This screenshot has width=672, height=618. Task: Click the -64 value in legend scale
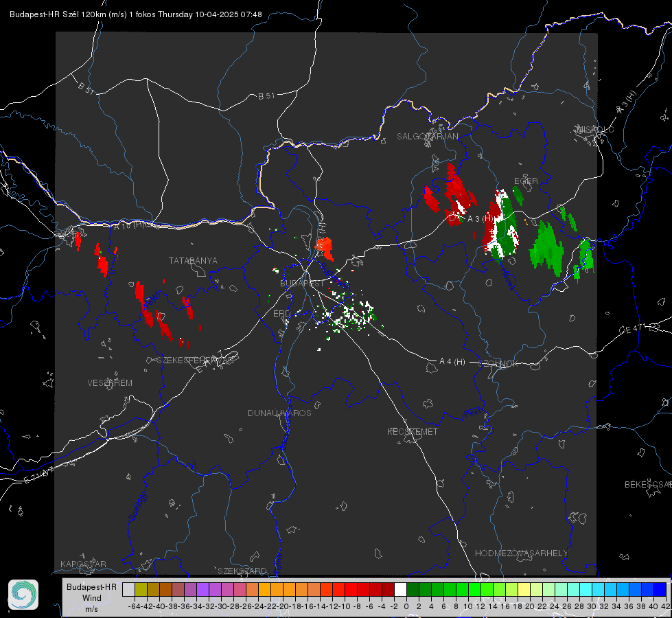point(135,606)
